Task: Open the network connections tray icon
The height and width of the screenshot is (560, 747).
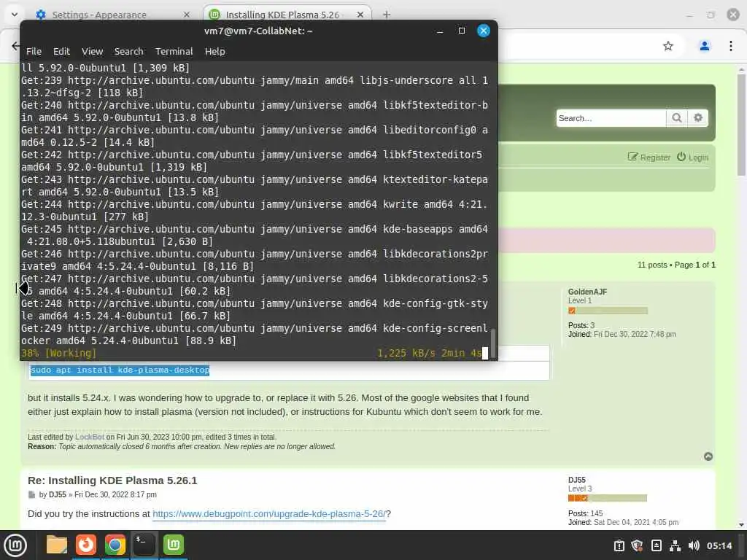Action: click(675, 545)
